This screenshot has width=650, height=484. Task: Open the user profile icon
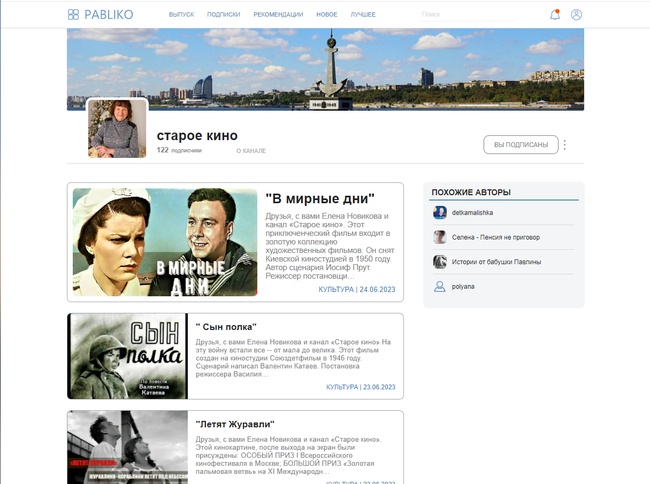pos(576,15)
